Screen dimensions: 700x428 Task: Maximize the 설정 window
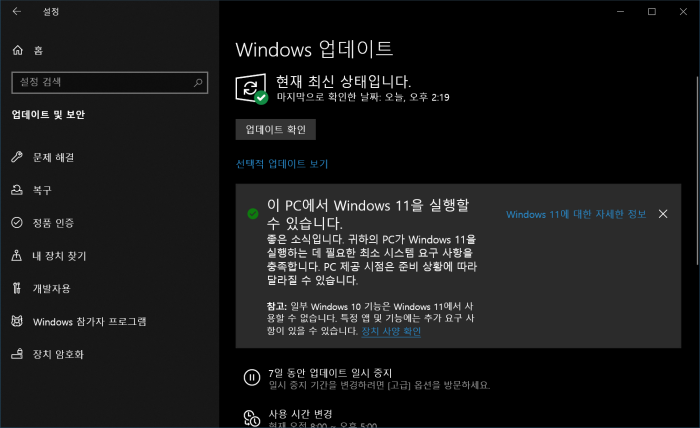[652, 12]
